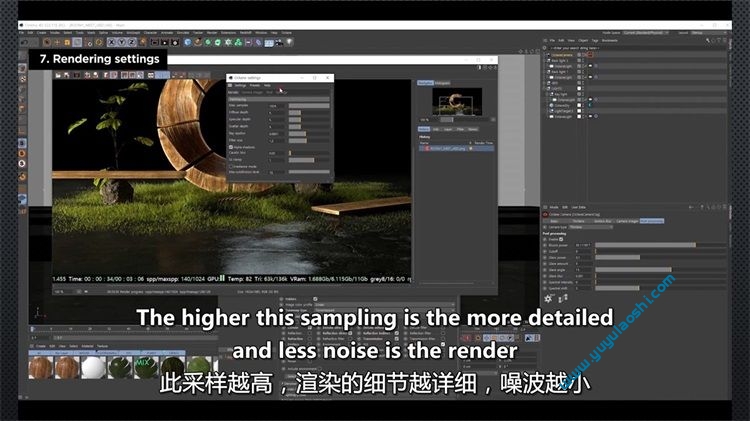Adjust the Bloom power slider

click(x=661, y=245)
